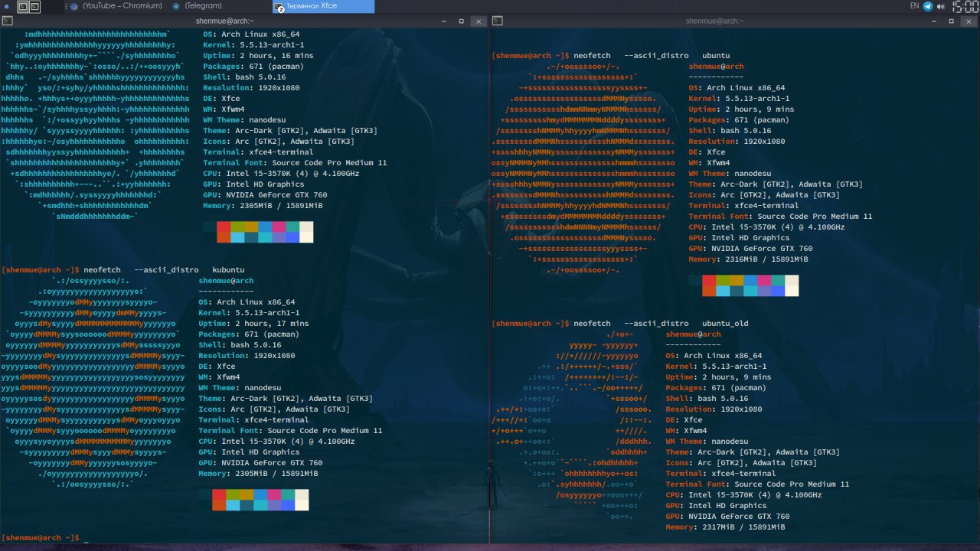Image resolution: width=980 pixels, height=551 pixels.
Task: Click the shenmue@arch header in the kubuntu output
Action: [x=226, y=281]
